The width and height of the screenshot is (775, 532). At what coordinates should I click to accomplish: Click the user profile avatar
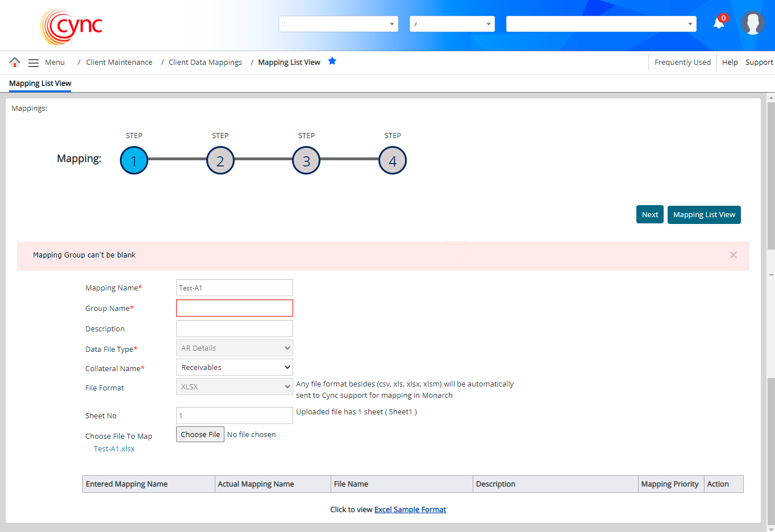tap(752, 23)
